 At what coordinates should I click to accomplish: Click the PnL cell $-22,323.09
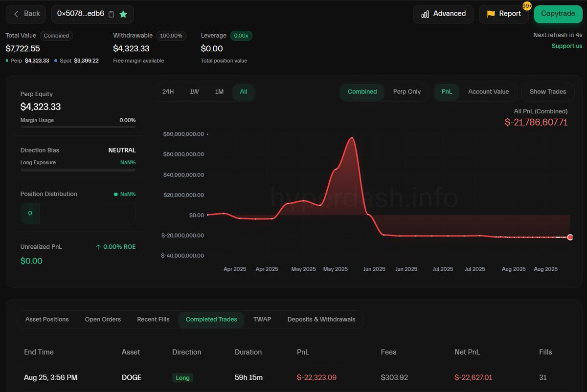click(316, 378)
